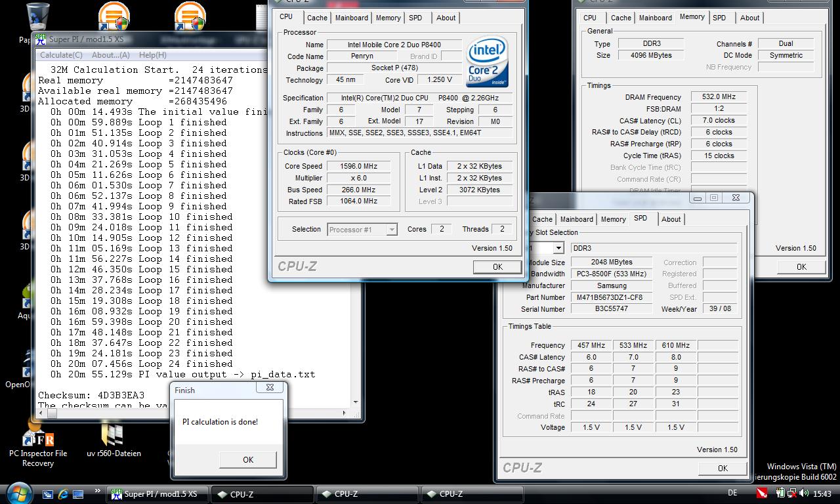Screen dimensions: 840x504
Task: Click the Avira umbrella tray icon
Action: (x=761, y=493)
